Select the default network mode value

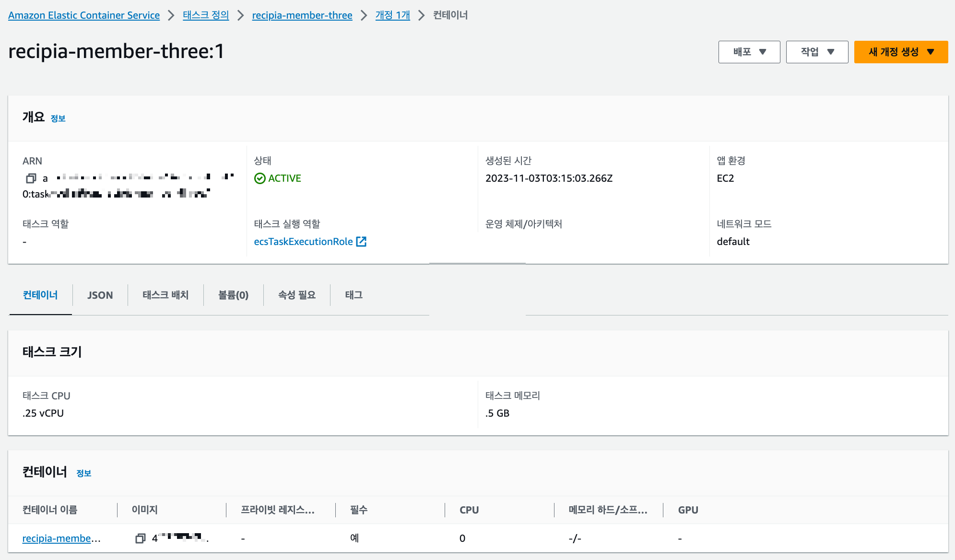click(x=733, y=242)
